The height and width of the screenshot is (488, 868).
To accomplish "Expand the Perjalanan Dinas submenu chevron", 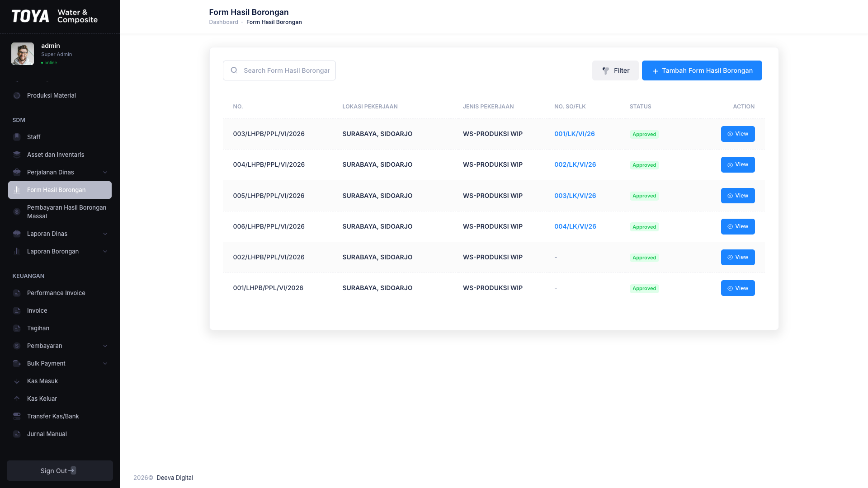I will pos(105,172).
